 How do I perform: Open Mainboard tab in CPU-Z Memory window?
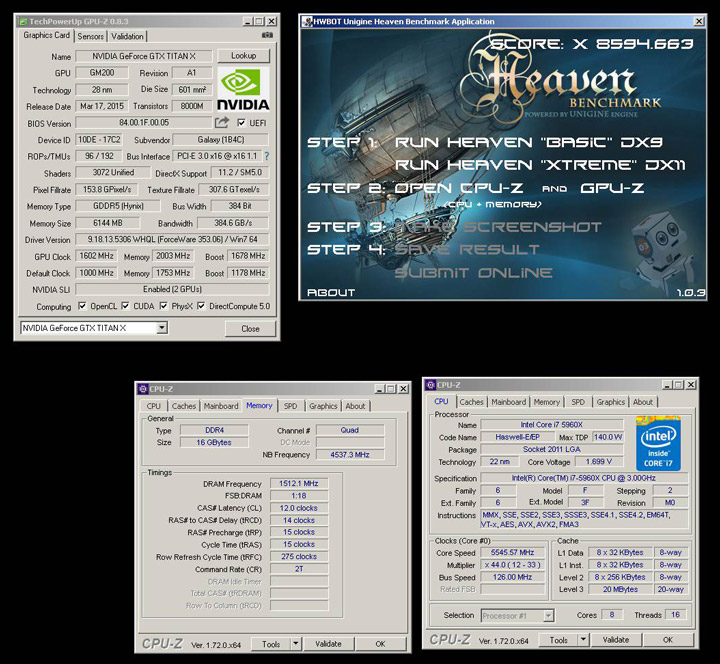pyautogui.click(x=221, y=406)
